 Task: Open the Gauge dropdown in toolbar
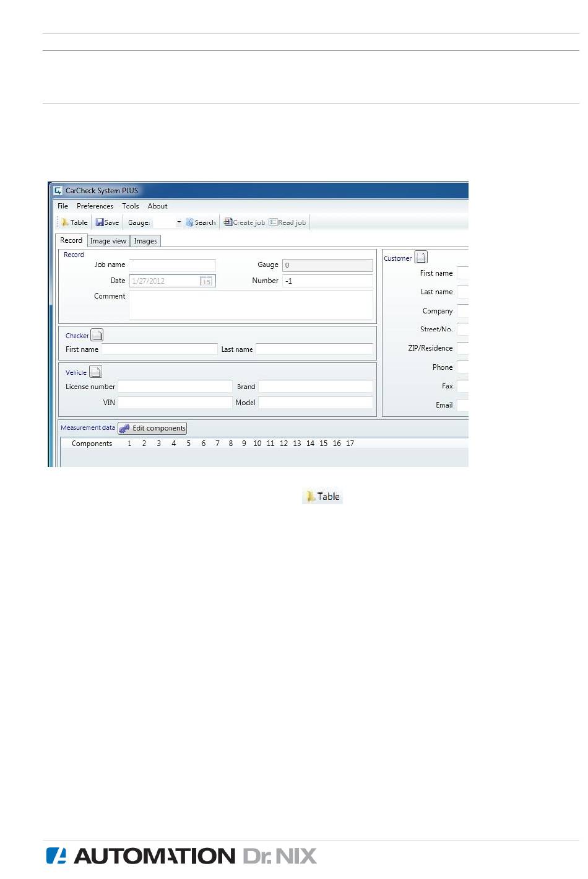point(179,222)
